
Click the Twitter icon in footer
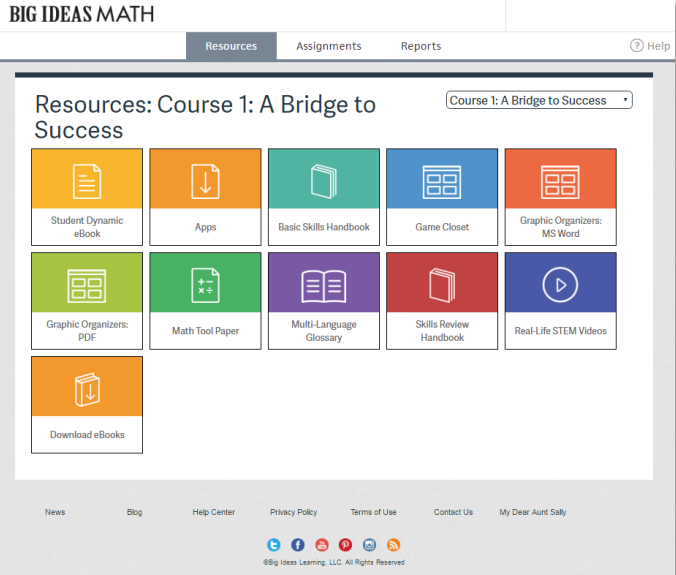tap(274, 545)
